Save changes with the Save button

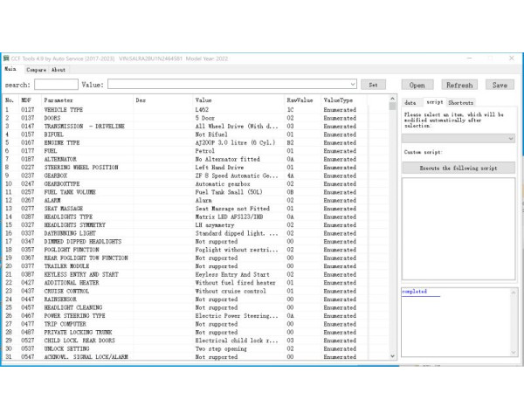(499, 85)
